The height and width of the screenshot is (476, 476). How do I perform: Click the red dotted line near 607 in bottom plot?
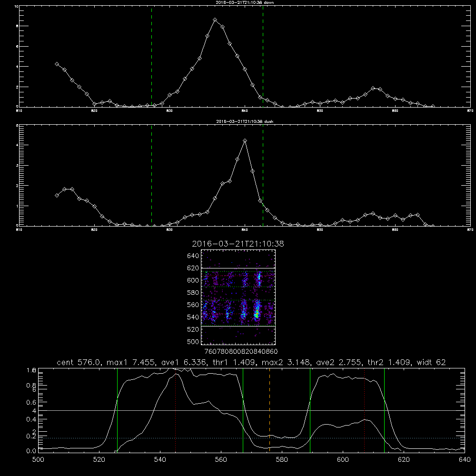coord(364,410)
